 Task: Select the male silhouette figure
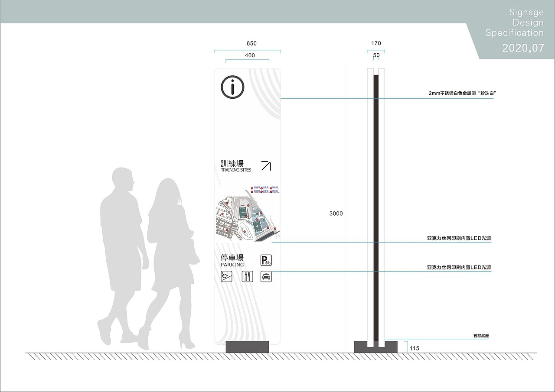coord(123,256)
